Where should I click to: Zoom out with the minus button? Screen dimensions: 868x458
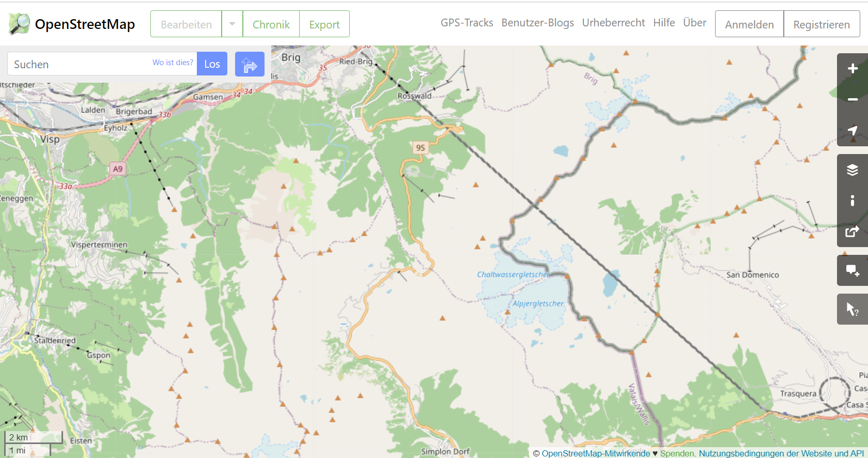click(853, 99)
